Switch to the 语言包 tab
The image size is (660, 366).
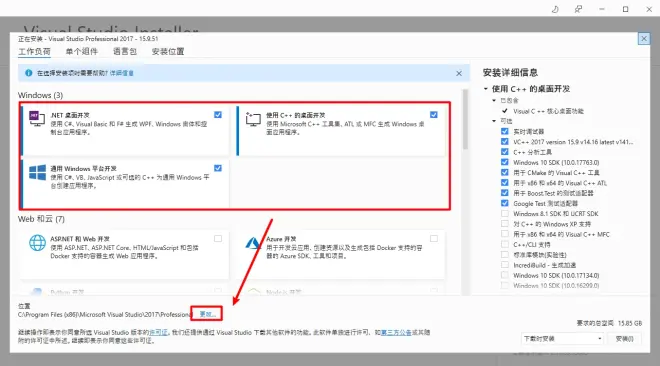(x=125, y=51)
